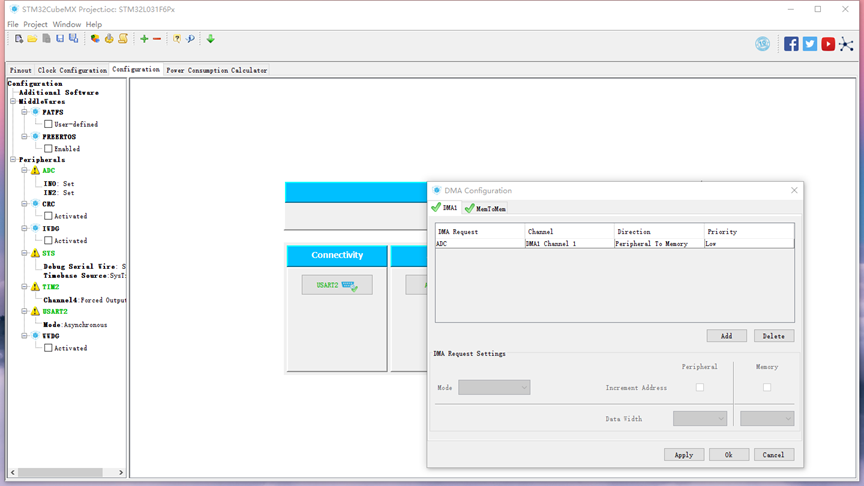The width and height of the screenshot is (864, 486).
Task: Collapse the FREERTOS tree node
Action: (x=24, y=136)
